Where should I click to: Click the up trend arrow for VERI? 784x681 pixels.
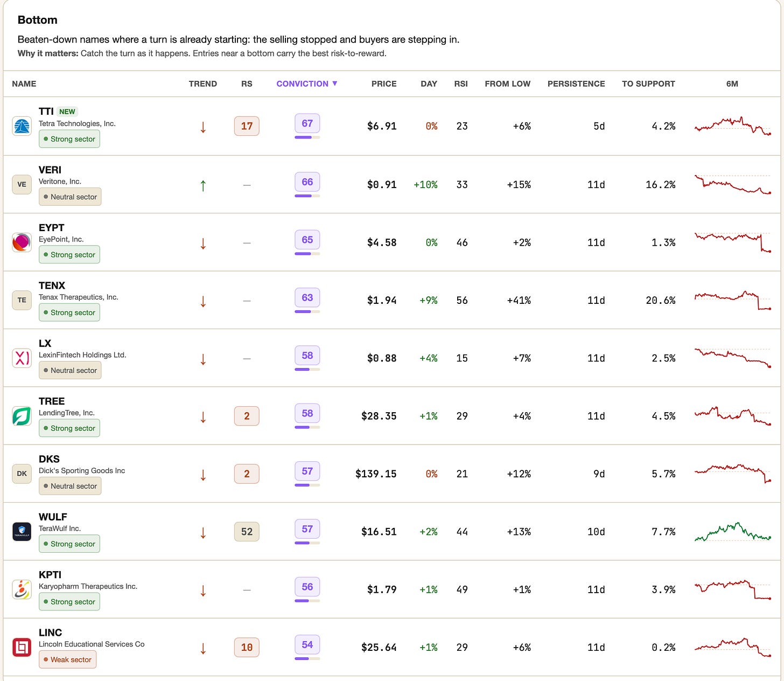coord(203,185)
